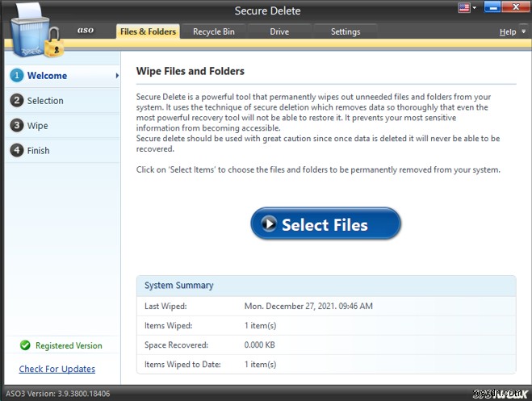Screen dimensions: 532x401
Task: Switch to the Recycle Bin tab
Action: (x=214, y=31)
